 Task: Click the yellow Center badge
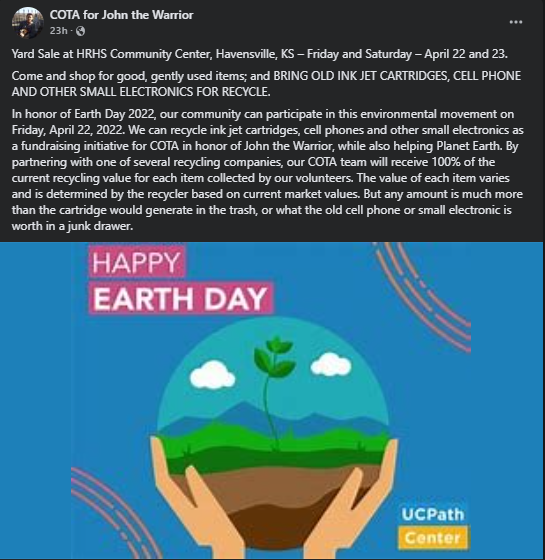(x=433, y=537)
